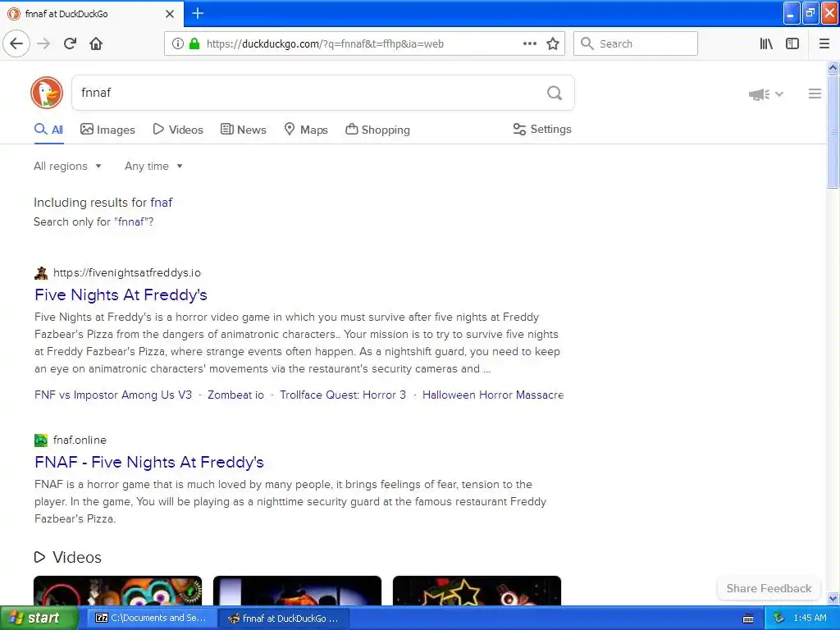Screen dimensions: 840x630
Task: Open a new browser tab with plus
Action: coord(198,13)
